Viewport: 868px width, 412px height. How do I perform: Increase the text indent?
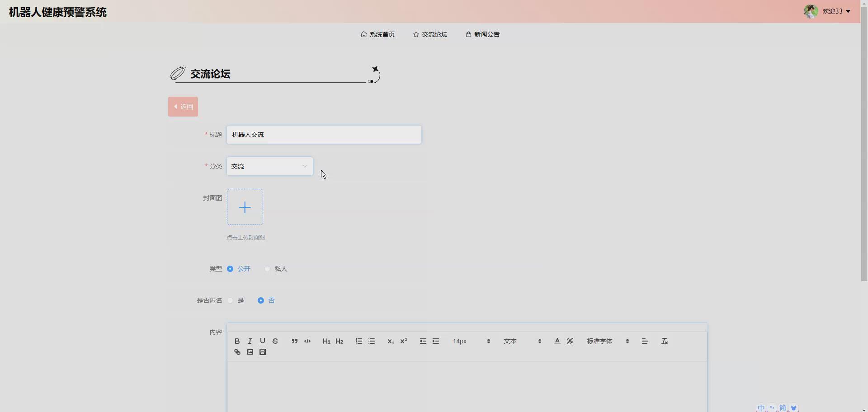(436, 341)
